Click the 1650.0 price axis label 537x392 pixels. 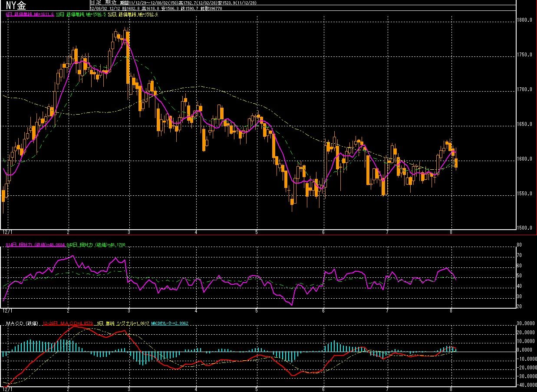[x=524, y=124]
